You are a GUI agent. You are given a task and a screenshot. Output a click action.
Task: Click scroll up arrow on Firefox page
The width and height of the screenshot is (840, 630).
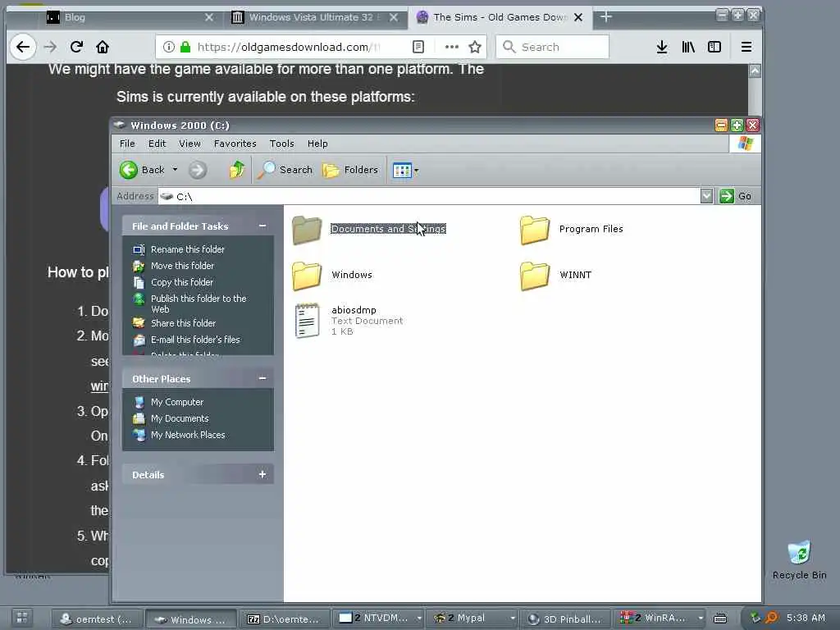coord(755,71)
